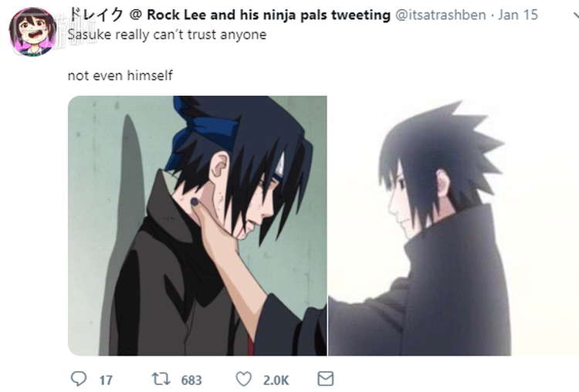Image resolution: width=579 pixels, height=392 pixels.
Task: Click the line not even himself
Action: [120, 76]
